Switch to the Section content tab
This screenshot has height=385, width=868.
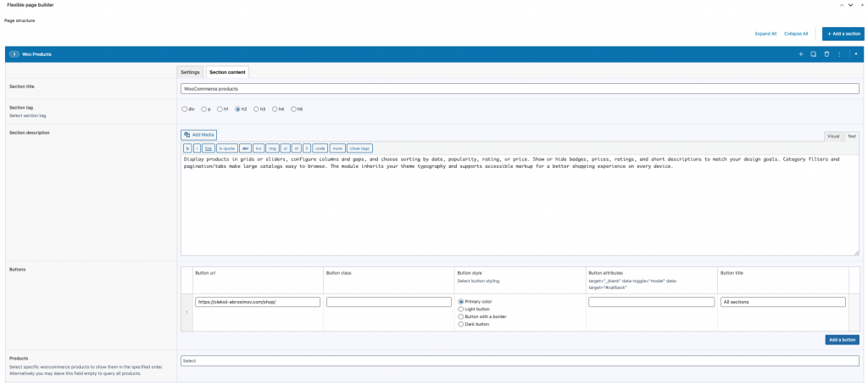pos(227,72)
